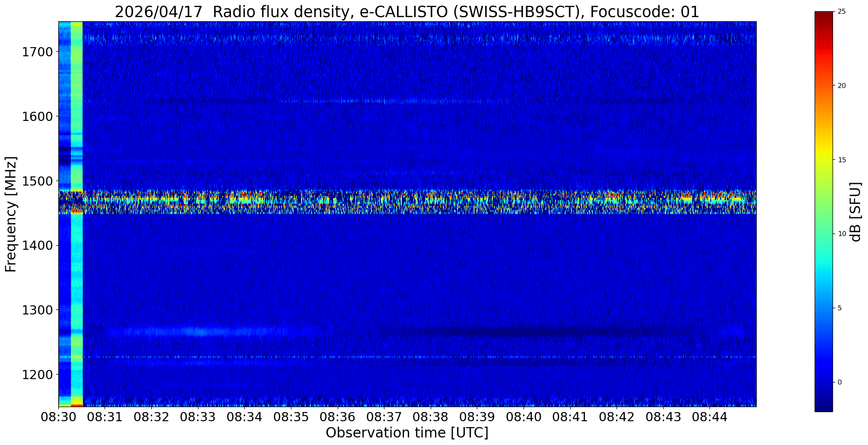Click the "dB [SFU]" colorbar label

click(856, 212)
